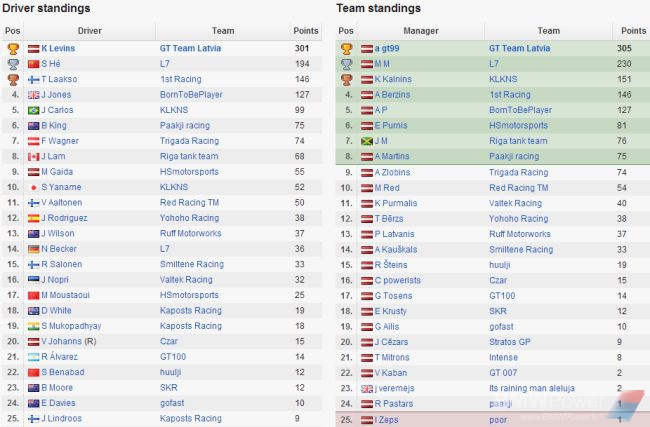Click the Manager column header
The height and width of the screenshot is (427, 650).
click(x=421, y=31)
